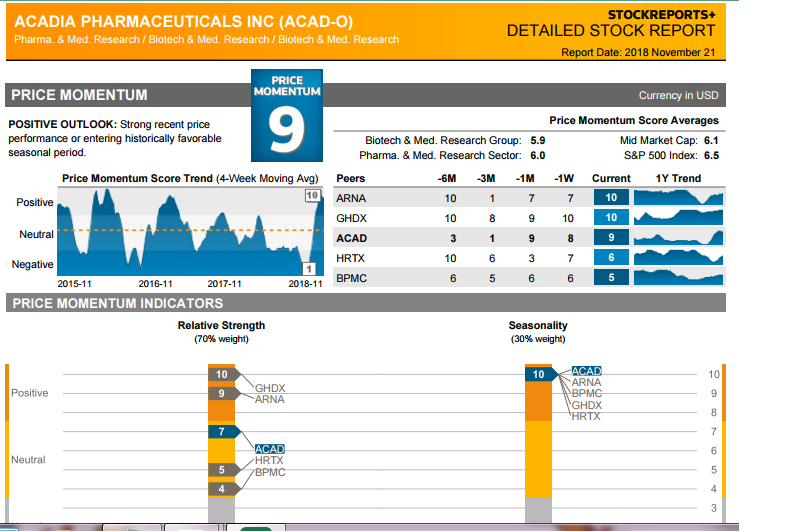
Task: Select the 2015-11 date on the trend chart axis
Action: 74,284
